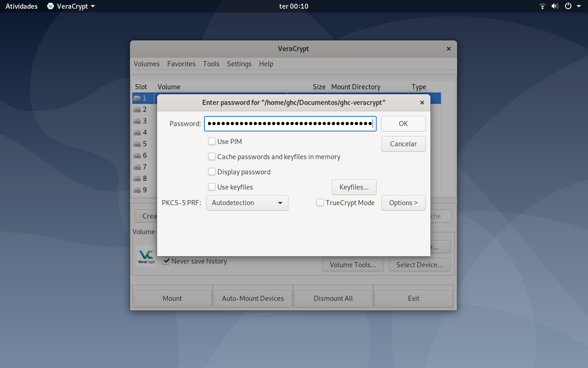The height and width of the screenshot is (368, 588).
Task: Open Atividades overview
Action: (22, 6)
